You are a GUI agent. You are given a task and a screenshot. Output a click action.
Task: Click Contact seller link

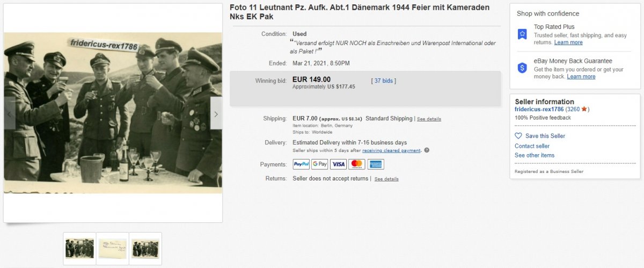(x=532, y=146)
